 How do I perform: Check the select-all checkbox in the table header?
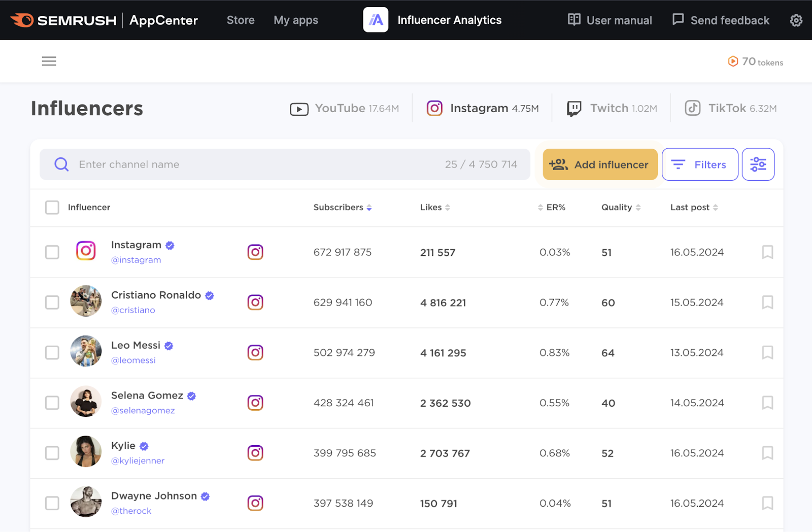(x=52, y=207)
